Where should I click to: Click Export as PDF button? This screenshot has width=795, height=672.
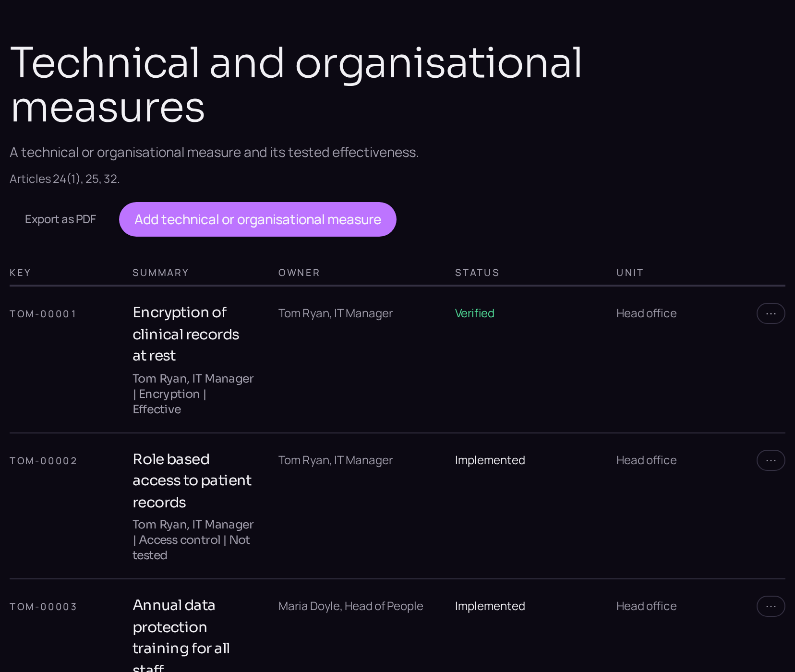60,219
